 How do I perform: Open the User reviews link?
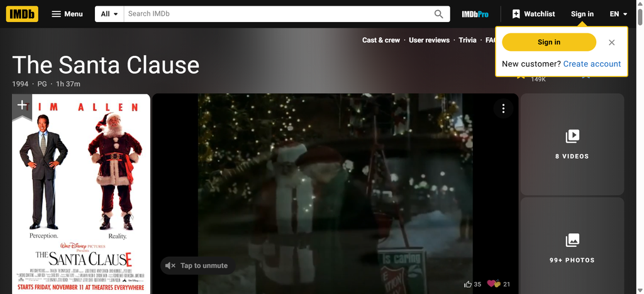pos(429,40)
